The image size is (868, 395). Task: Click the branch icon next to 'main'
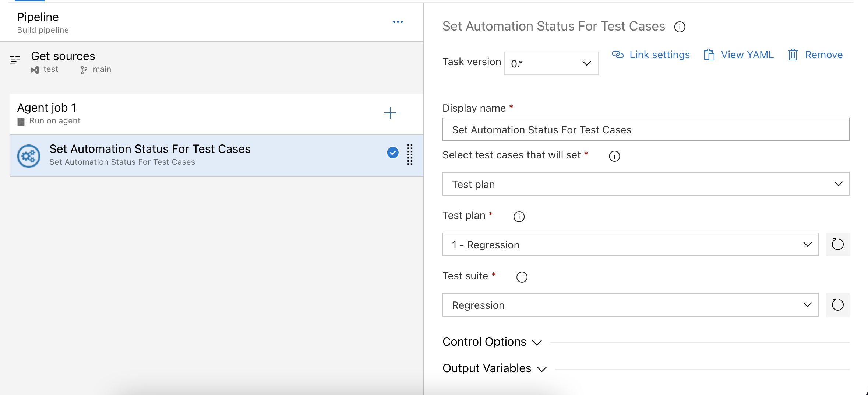coord(84,69)
